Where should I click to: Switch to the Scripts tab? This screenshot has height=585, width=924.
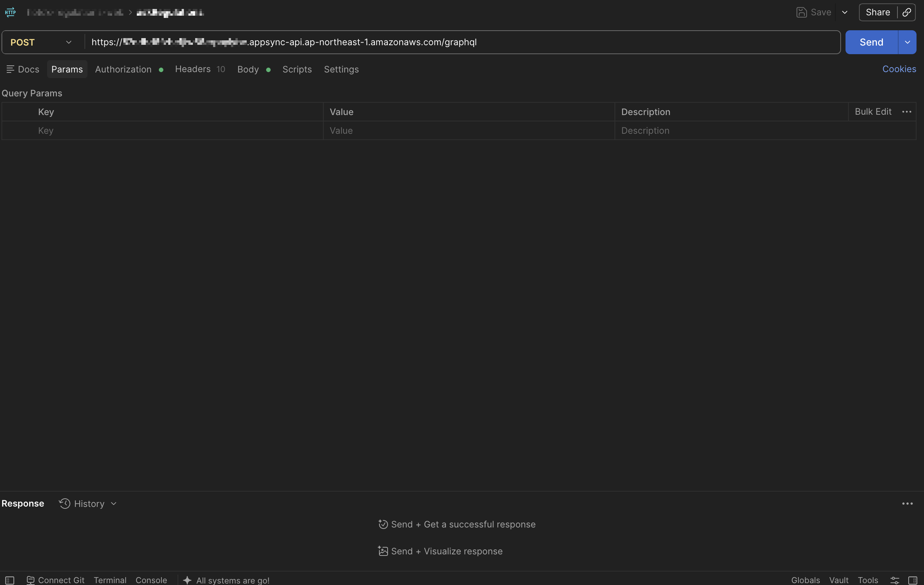[x=297, y=69]
